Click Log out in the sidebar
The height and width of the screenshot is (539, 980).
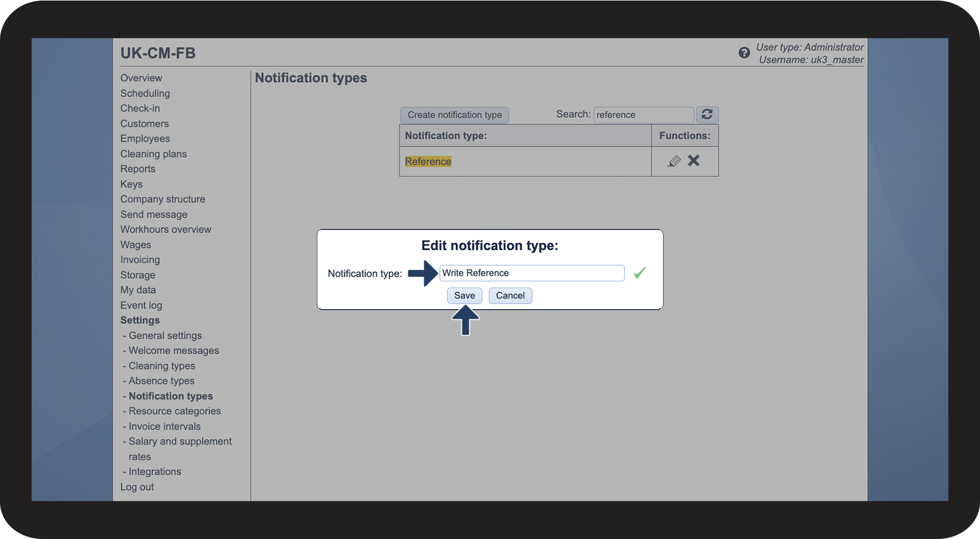137,487
